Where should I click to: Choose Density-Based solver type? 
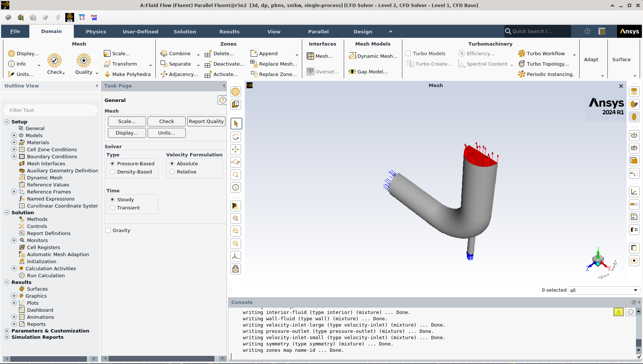tap(112, 172)
